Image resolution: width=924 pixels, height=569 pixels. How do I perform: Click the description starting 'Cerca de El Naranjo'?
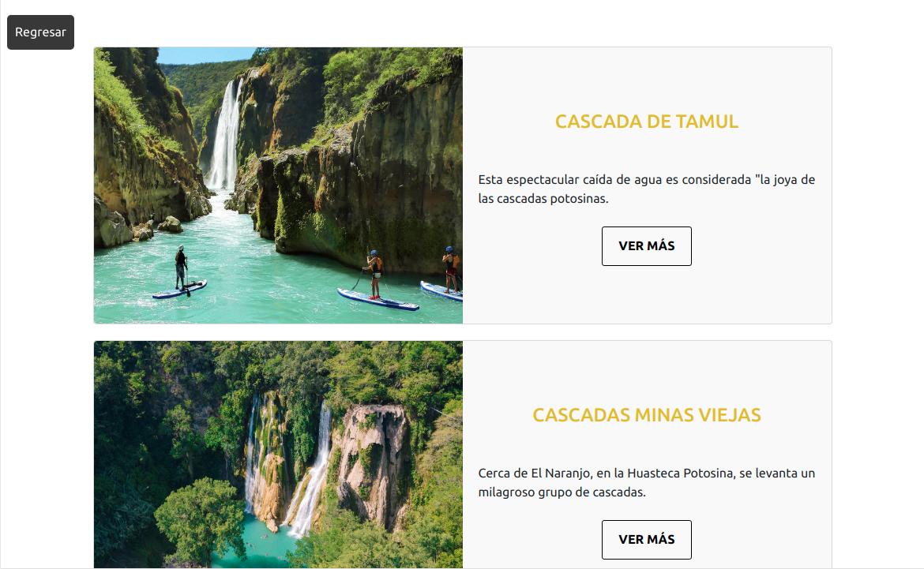pos(647,482)
